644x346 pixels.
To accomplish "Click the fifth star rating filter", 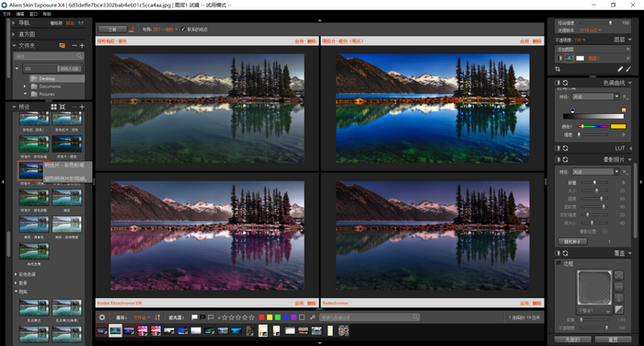I will tap(251, 317).
